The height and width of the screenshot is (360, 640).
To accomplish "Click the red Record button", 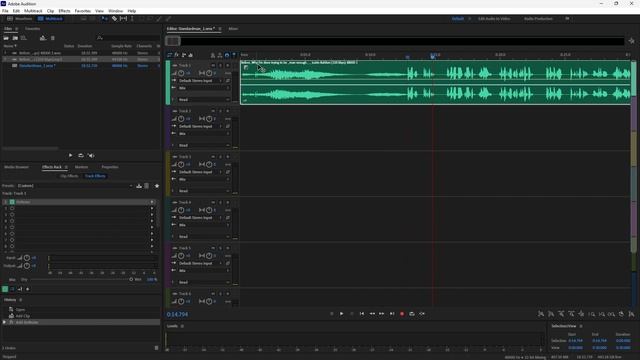I will click(x=402, y=314).
